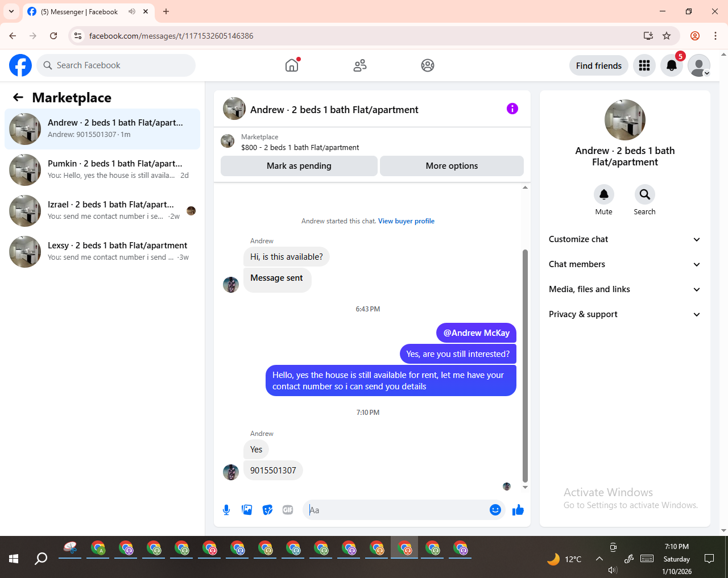The width and height of the screenshot is (728, 578).
Task: Expand Privacy & support section
Action: [x=624, y=314]
